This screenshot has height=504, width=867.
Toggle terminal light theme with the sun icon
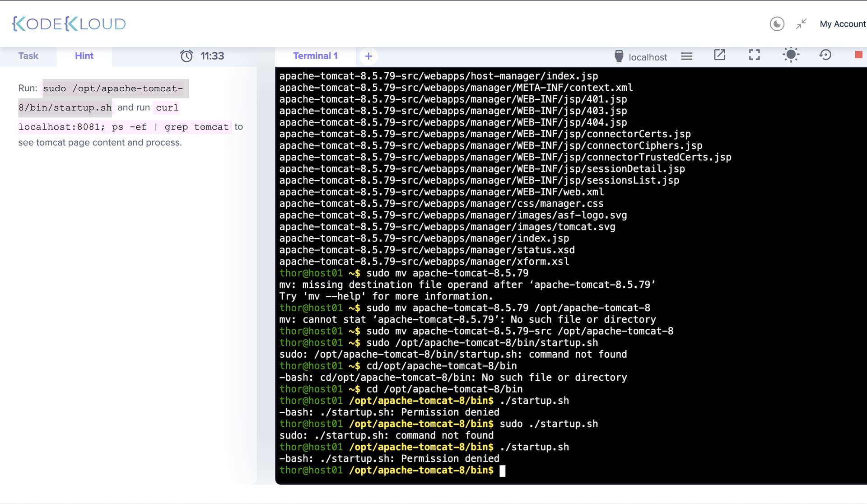791,55
